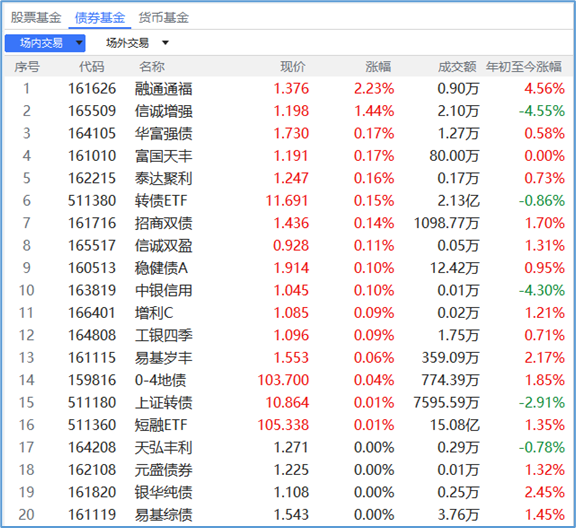Screen dimensions: 576x528
Task: Select fund 元盛债券
Action: tap(163, 470)
